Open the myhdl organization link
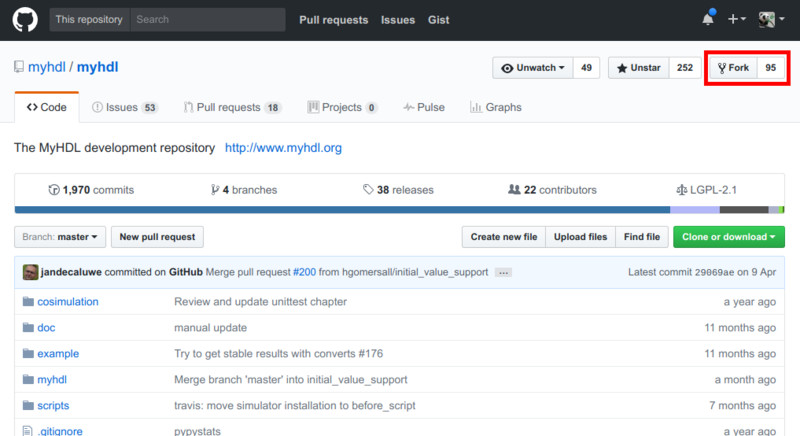This screenshot has height=436, width=800. [x=47, y=67]
